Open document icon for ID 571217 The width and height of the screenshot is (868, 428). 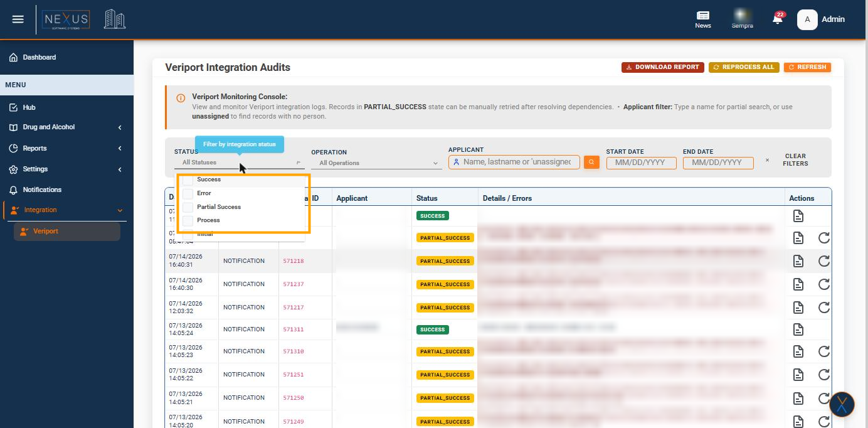pyautogui.click(x=798, y=308)
